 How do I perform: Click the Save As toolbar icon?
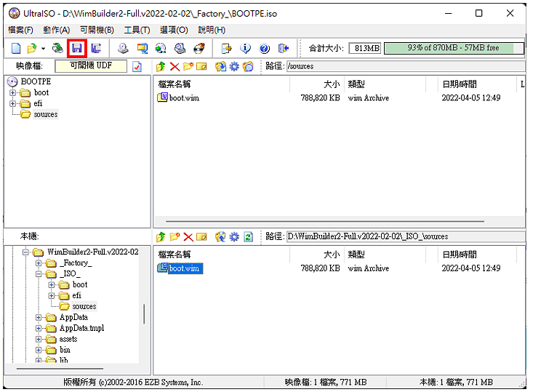(96, 48)
